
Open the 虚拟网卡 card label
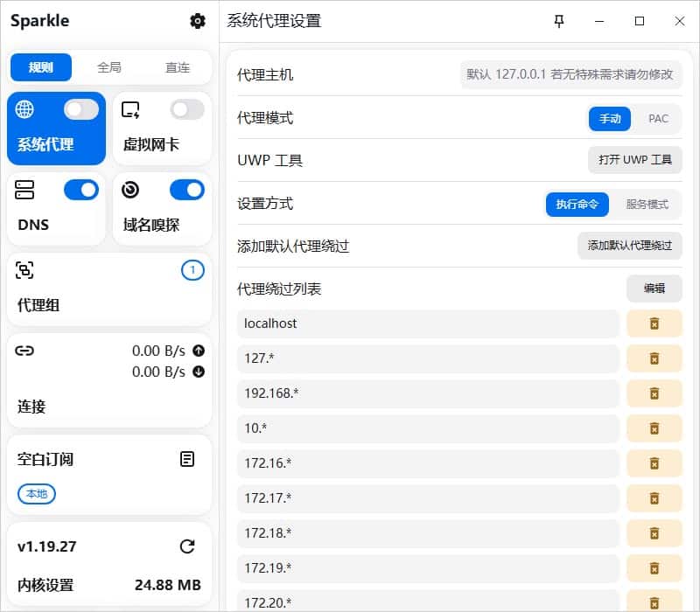coord(151,144)
